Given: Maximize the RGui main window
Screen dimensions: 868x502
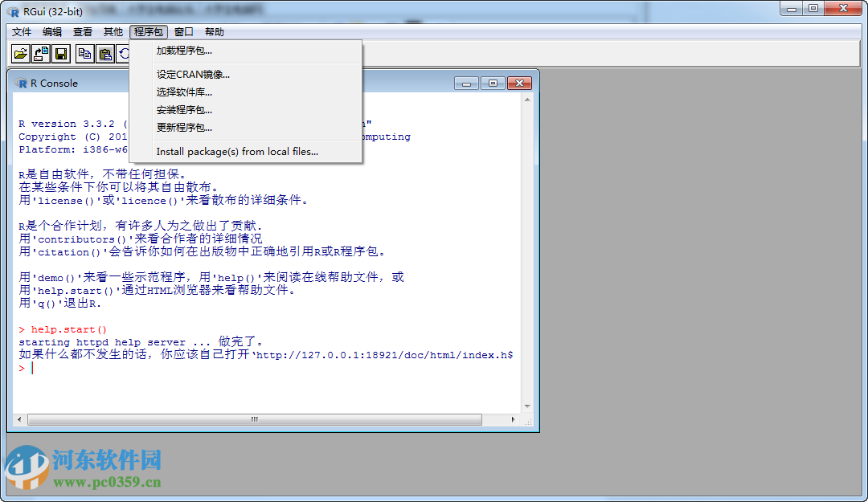Looking at the screenshot, I should tap(813, 8).
